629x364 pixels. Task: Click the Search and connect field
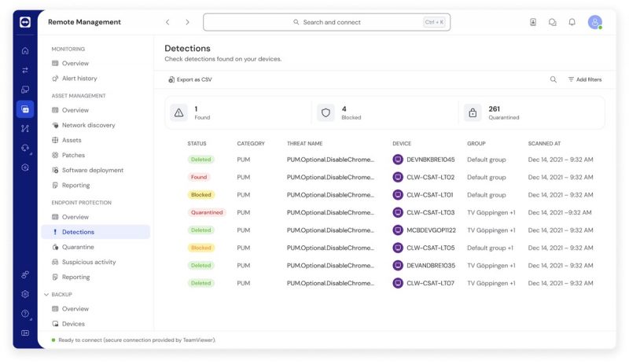pos(326,22)
